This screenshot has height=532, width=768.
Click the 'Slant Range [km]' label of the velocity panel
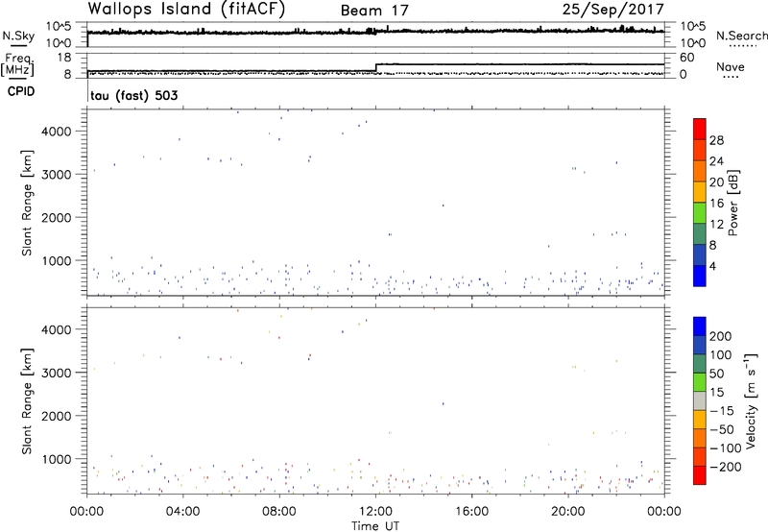[27, 401]
